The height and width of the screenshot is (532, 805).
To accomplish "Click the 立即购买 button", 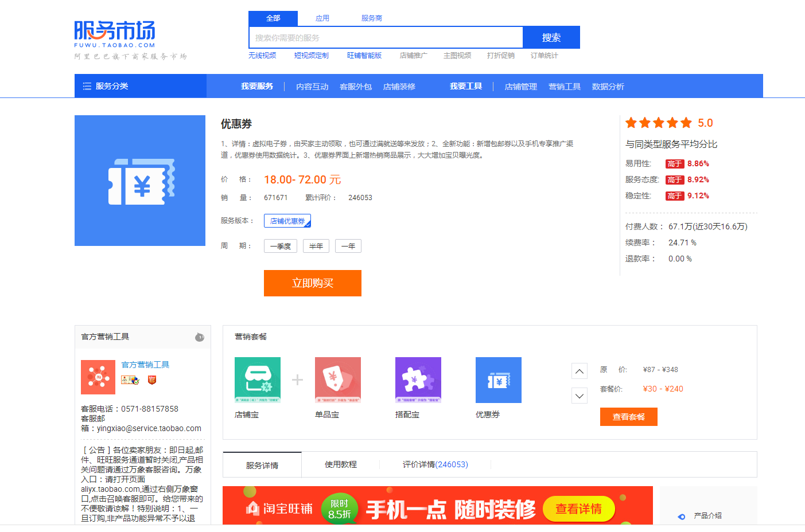I will (313, 283).
